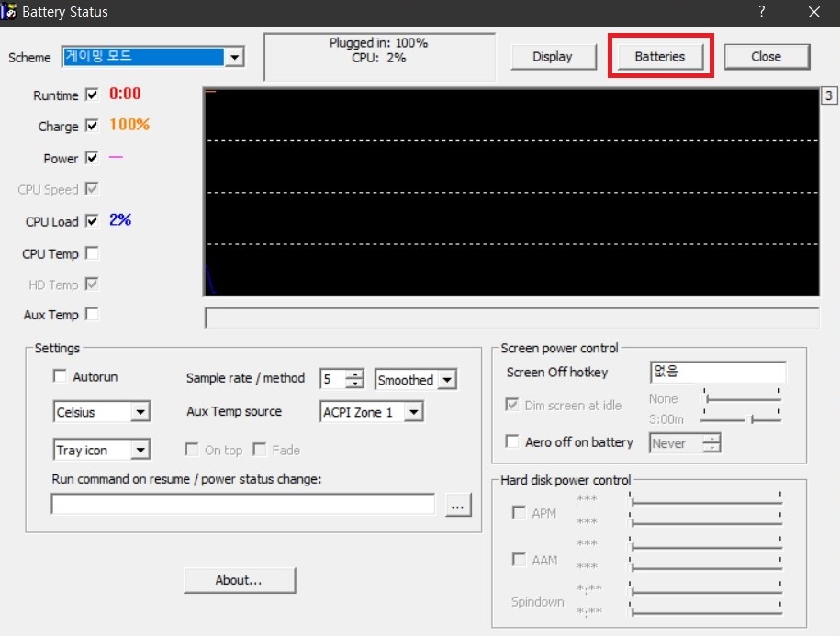The width and height of the screenshot is (840, 636).
Task: Enable the Aux Temp checkbox
Action: coord(92,314)
